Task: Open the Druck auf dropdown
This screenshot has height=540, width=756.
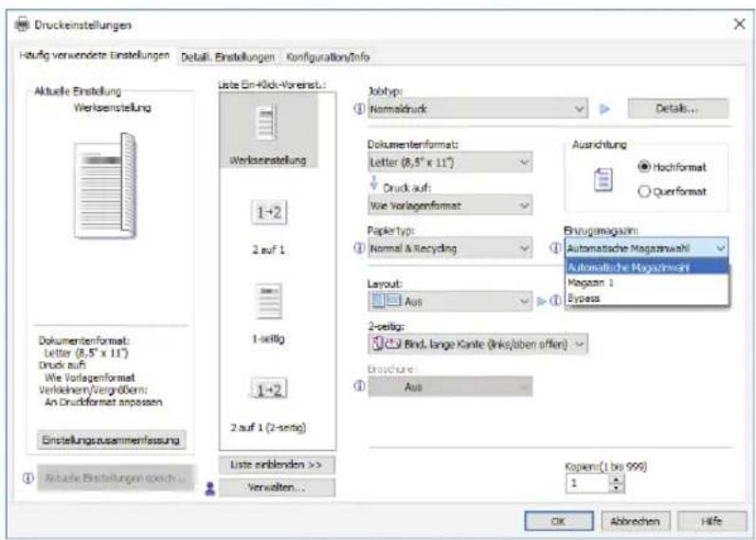Action: click(x=450, y=206)
